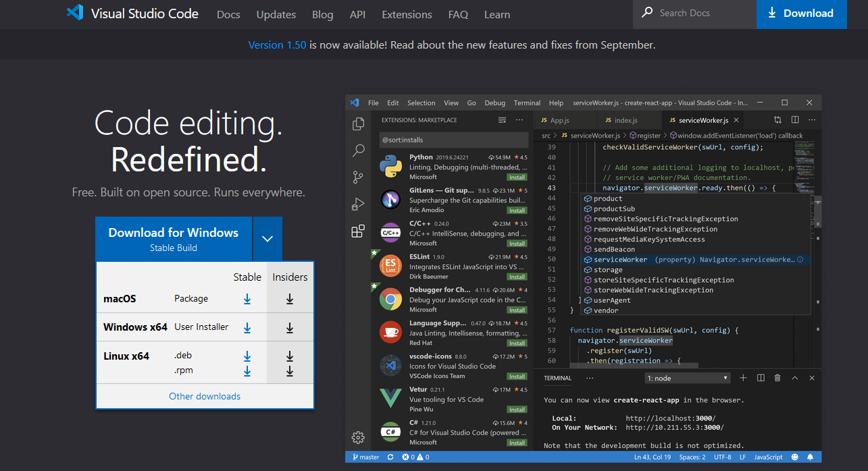Screen dimensions: 868x471
Task: Download Windows x64 Stable User Installer arrow
Action: click(x=247, y=327)
